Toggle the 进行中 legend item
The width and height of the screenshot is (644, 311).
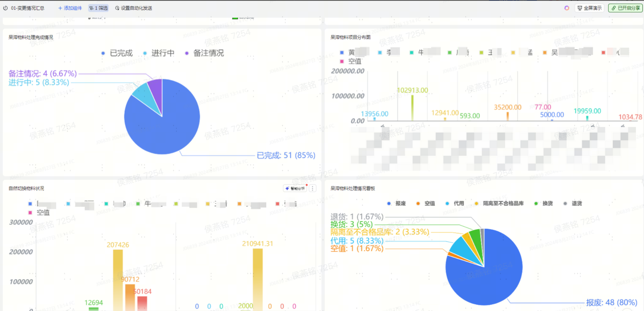pyautogui.click(x=159, y=53)
